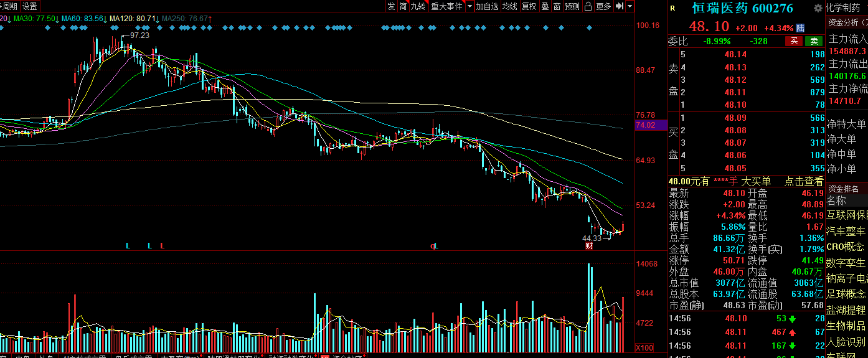The image size is (868, 358).
Task: Open the 化学制药 industry link
Action: 842,8
